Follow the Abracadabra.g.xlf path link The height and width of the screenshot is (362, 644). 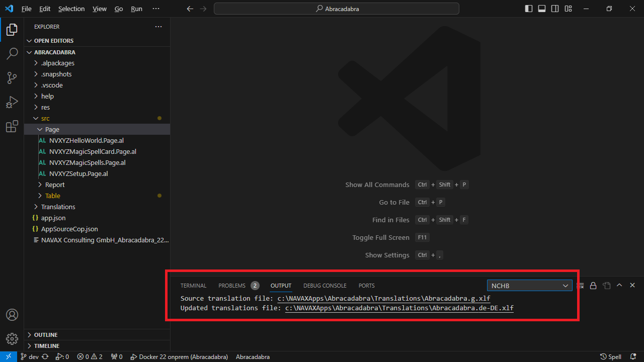pyautogui.click(x=384, y=299)
